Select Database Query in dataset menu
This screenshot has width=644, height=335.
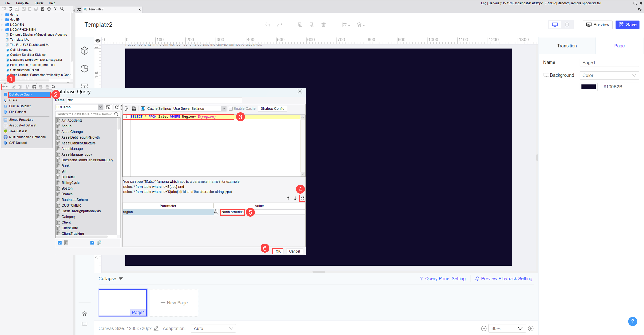29,95
